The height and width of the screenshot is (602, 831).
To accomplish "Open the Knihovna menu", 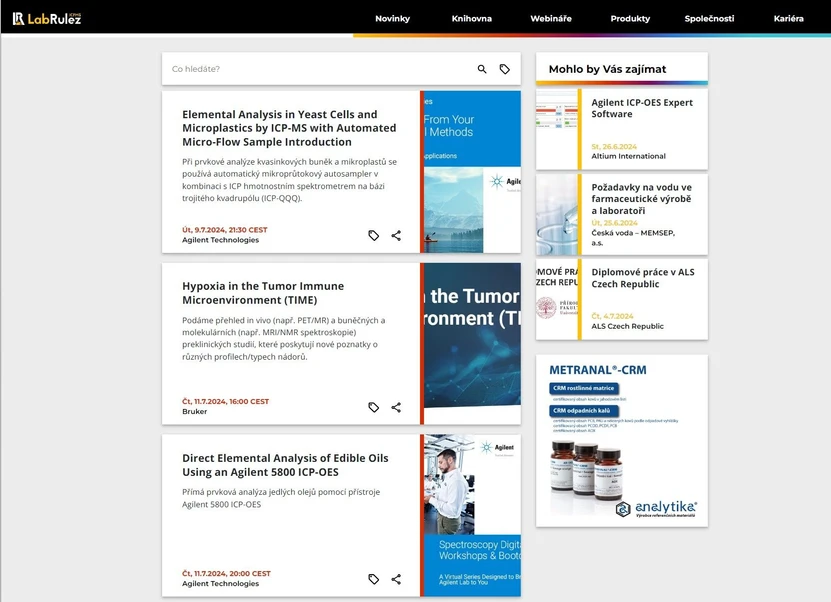I will pos(472,19).
